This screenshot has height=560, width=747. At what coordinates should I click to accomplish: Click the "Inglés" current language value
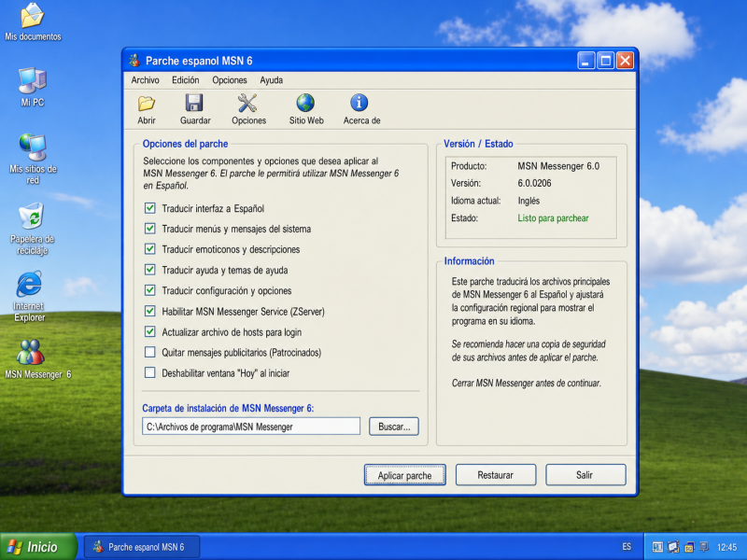click(x=529, y=201)
